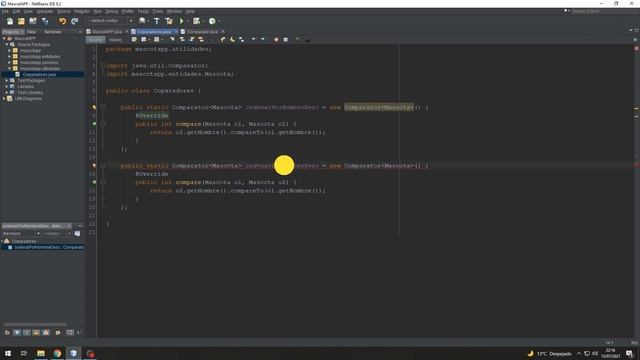The height and width of the screenshot is (360, 640).
Task: Expand the UMLDiagrams node
Action: (4, 98)
